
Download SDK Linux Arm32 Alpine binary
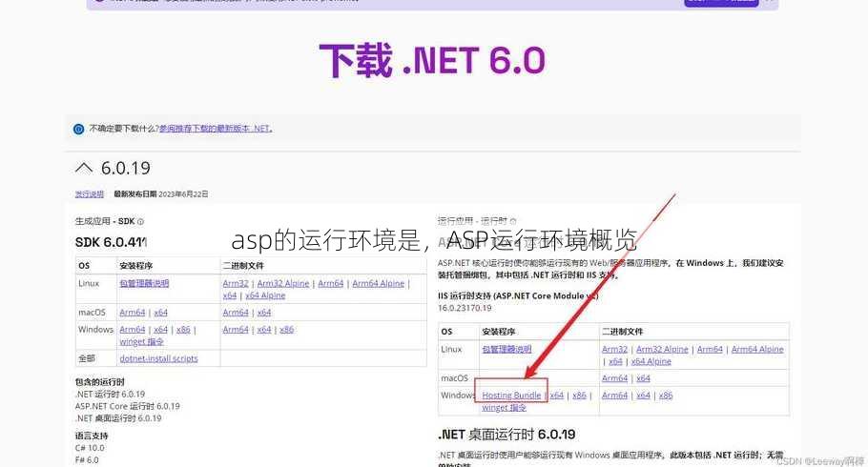pyautogui.click(x=283, y=283)
